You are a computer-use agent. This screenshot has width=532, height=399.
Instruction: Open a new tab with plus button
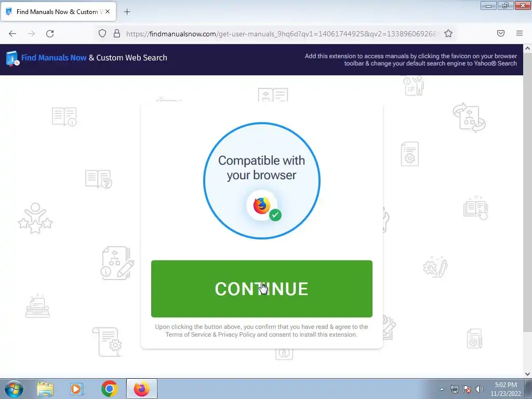click(x=127, y=12)
